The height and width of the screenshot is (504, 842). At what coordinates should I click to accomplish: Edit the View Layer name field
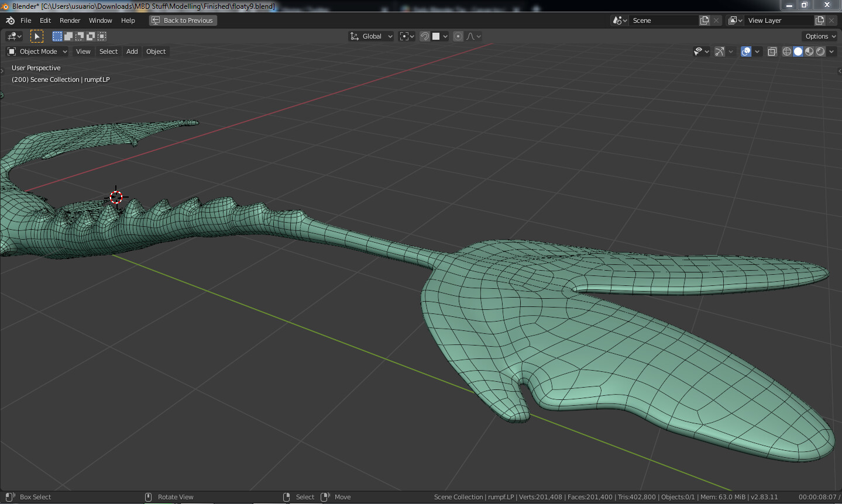[780, 20]
